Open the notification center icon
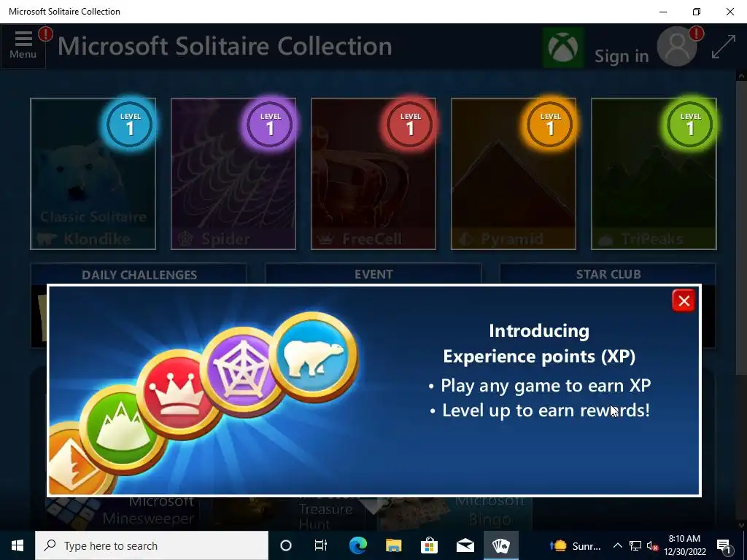747x560 pixels. (x=724, y=545)
